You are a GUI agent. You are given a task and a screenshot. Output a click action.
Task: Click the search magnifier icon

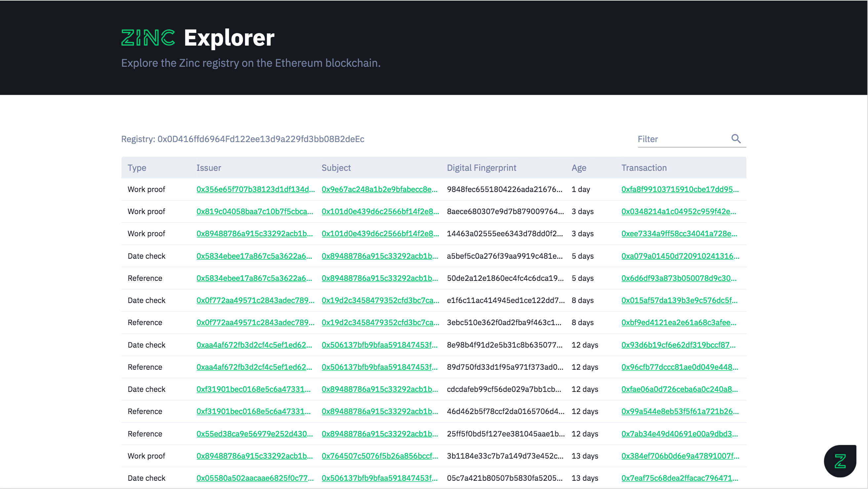click(736, 139)
